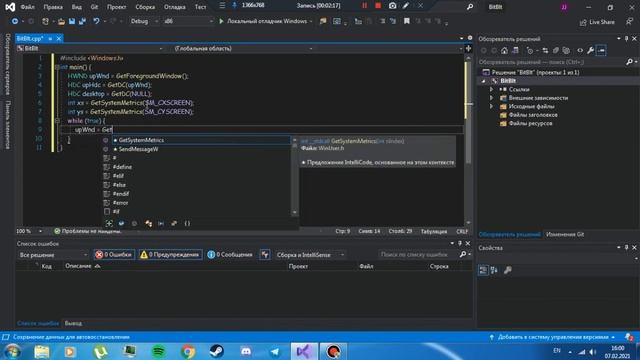The image size is (640, 360).
Task: Click Solution Explorer wrench properties icon
Action: coord(590,50)
